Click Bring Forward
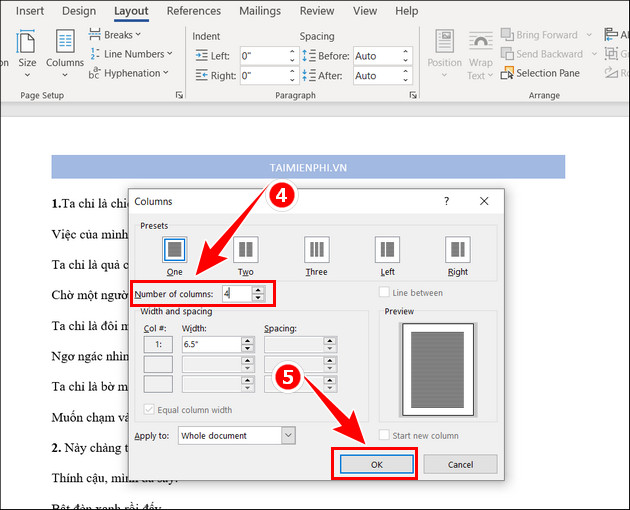The image size is (630, 510). [x=539, y=35]
